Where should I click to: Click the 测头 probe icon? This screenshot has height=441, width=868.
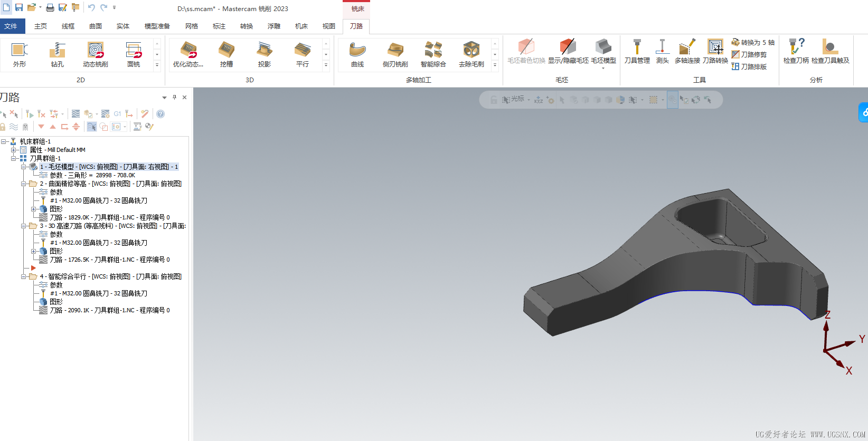(x=662, y=52)
